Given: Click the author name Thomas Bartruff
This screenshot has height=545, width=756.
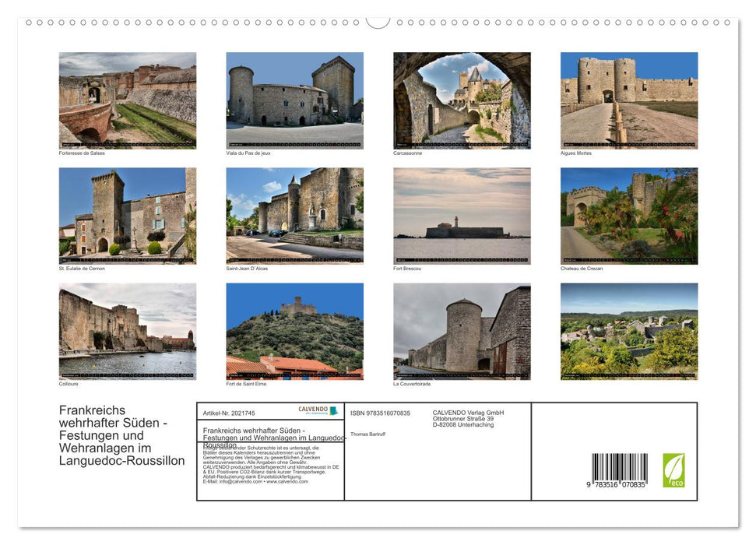Looking at the screenshot, I should [370, 434].
